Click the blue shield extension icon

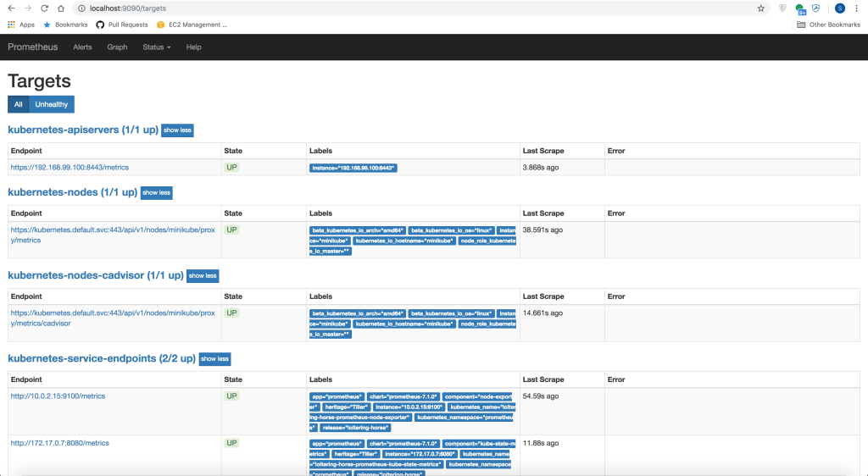coord(816,8)
